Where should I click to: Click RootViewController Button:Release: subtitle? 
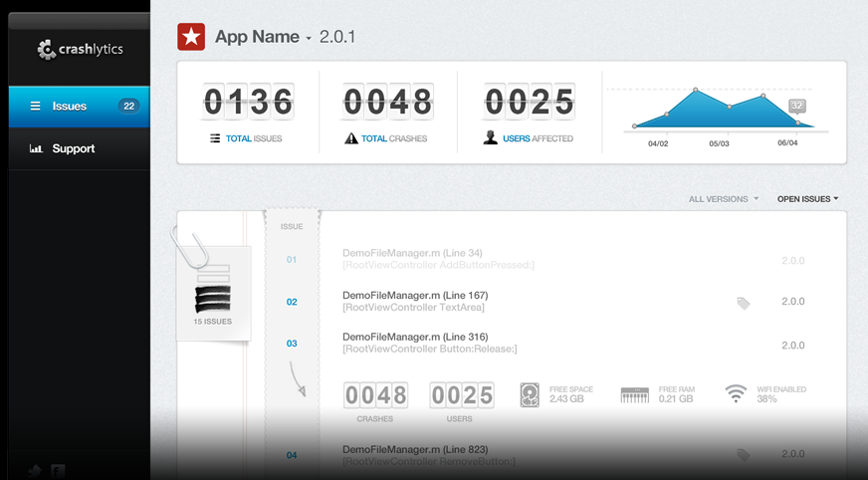430,349
